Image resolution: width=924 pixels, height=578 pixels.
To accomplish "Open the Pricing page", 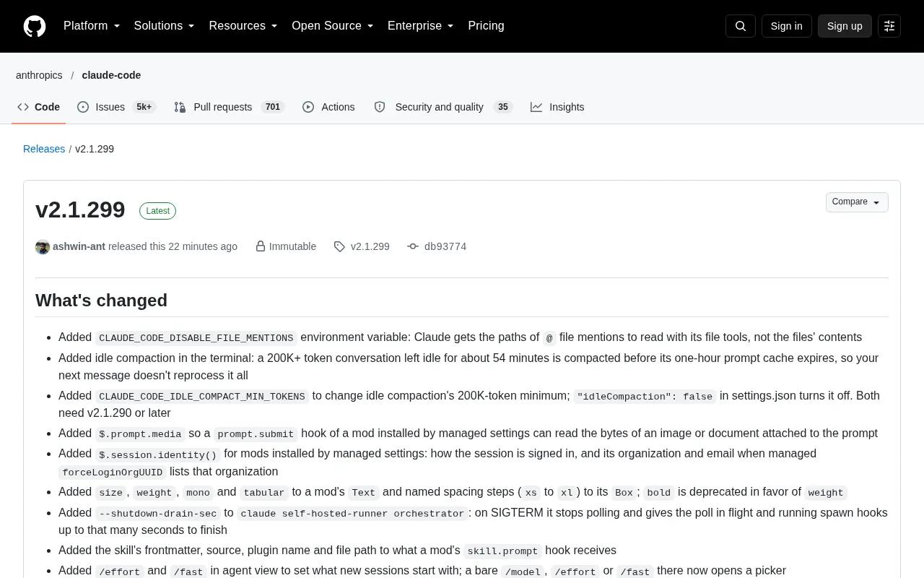I will [486, 26].
